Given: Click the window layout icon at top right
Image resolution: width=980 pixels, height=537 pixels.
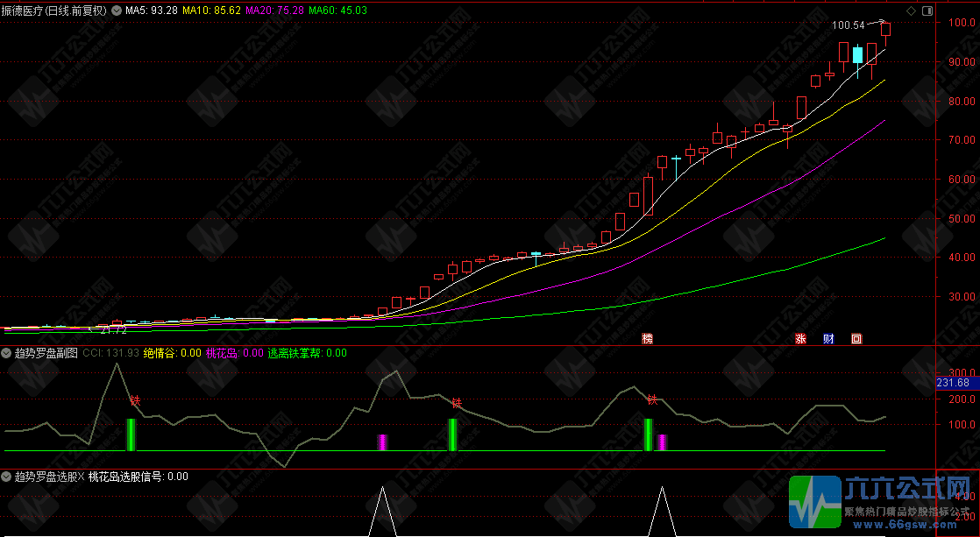Looking at the screenshot, I should [927, 11].
